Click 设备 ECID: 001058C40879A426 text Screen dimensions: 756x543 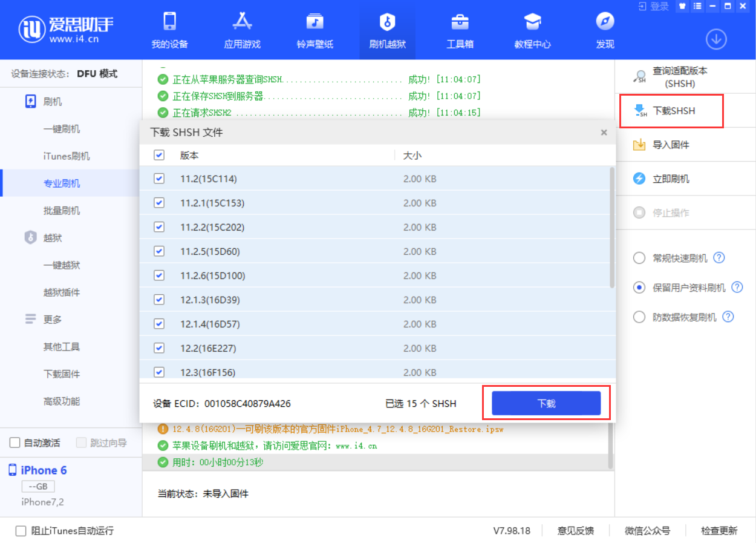[x=222, y=403]
